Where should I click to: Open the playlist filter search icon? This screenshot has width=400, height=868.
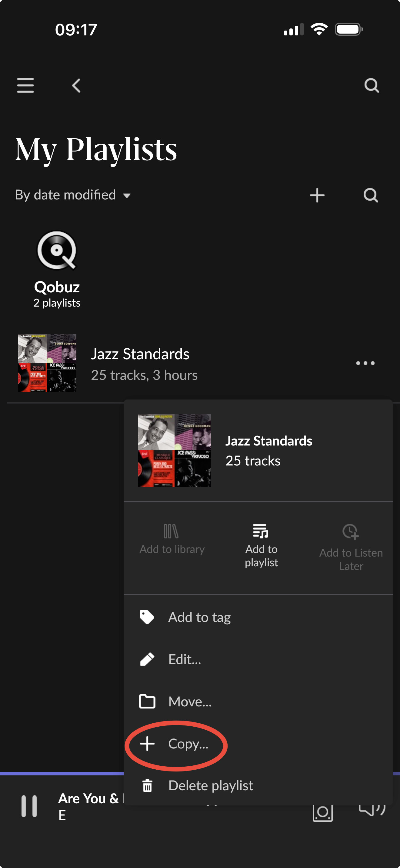click(x=371, y=195)
